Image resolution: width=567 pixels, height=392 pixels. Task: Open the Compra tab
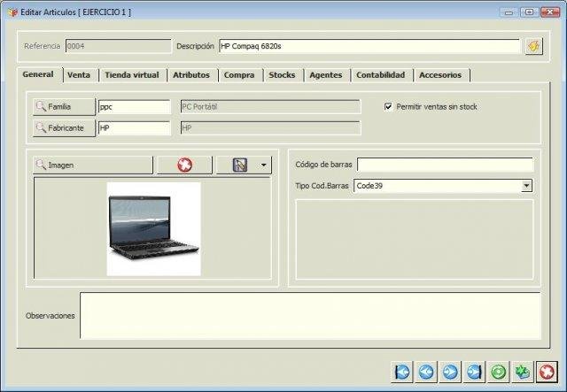pyautogui.click(x=239, y=75)
